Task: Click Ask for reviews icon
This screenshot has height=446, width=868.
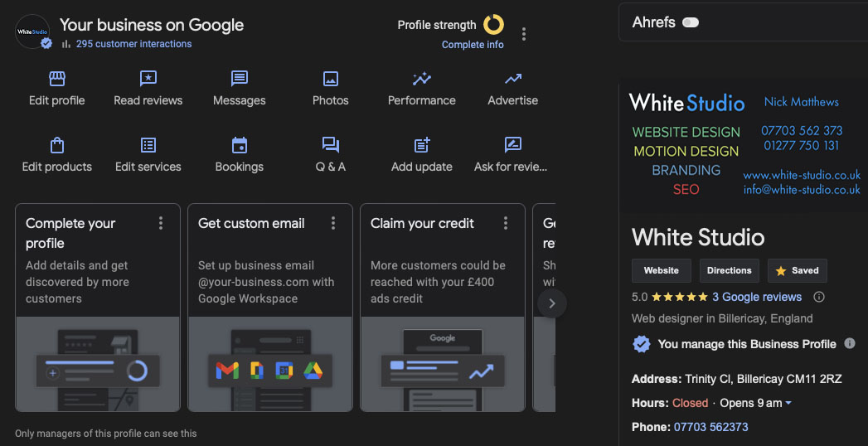Action: pyautogui.click(x=513, y=145)
